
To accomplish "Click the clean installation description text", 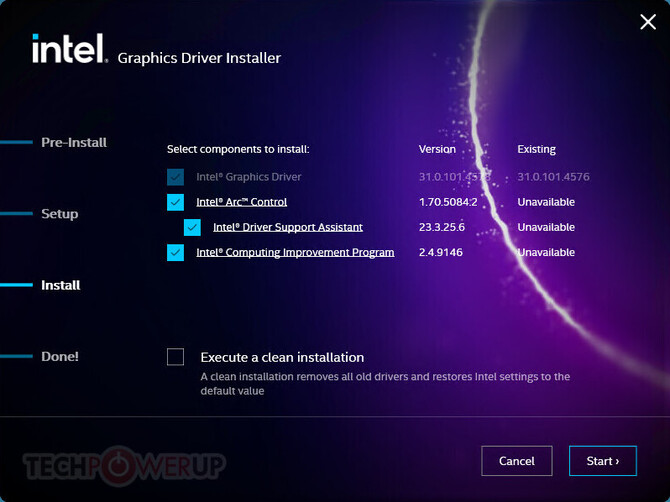I will coord(385,384).
